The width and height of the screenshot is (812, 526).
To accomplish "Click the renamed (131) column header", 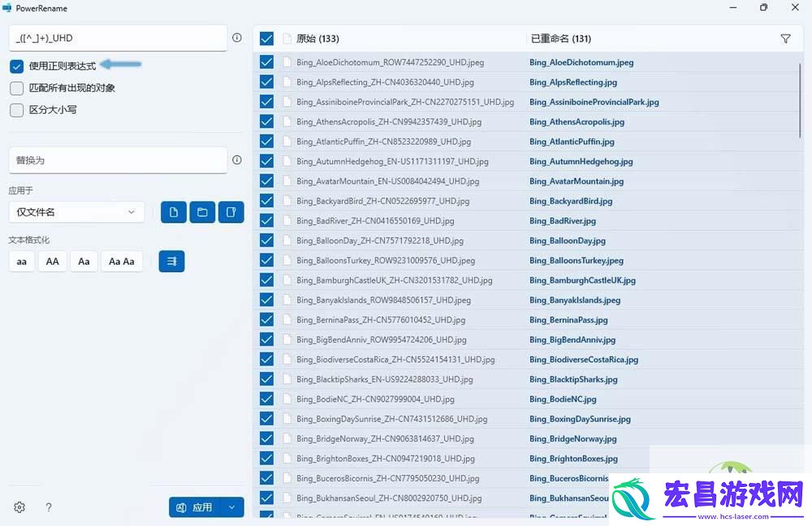I will (560, 39).
